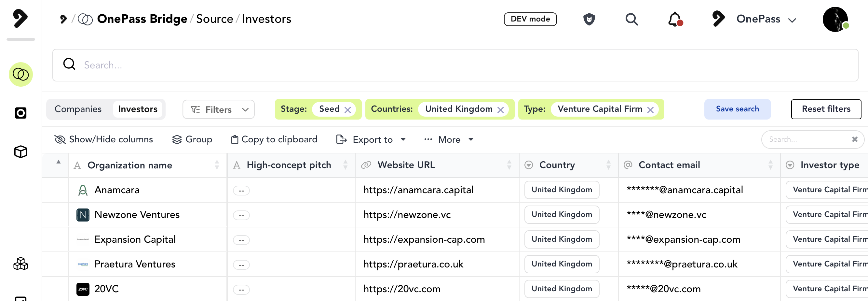The height and width of the screenshot is (301, 868).
Task: Open the Export to dropdown
Action: coord(371,139)
